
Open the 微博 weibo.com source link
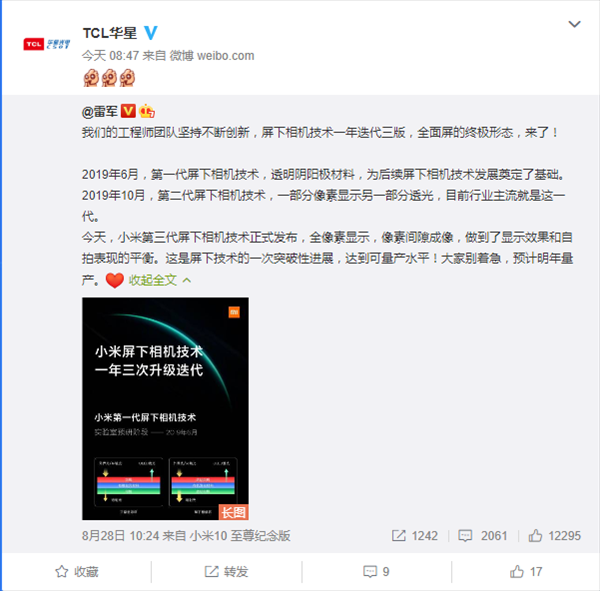tap(212, 56)
